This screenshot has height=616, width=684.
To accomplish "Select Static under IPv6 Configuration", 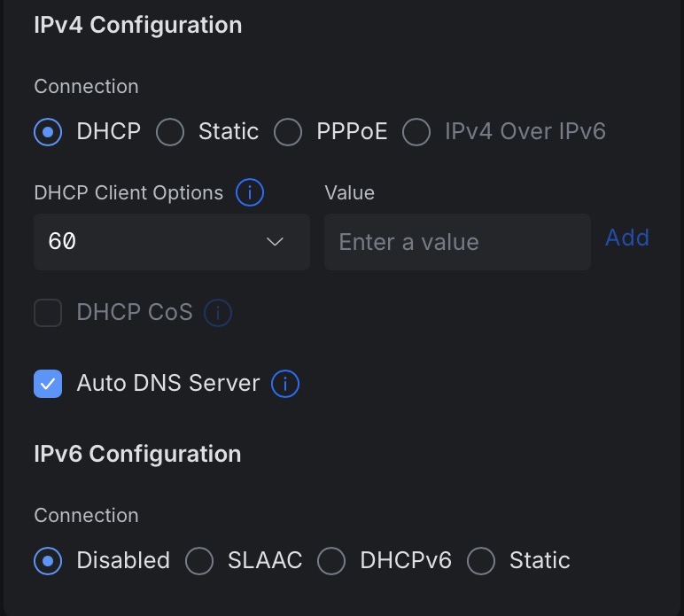I will 481,561.
